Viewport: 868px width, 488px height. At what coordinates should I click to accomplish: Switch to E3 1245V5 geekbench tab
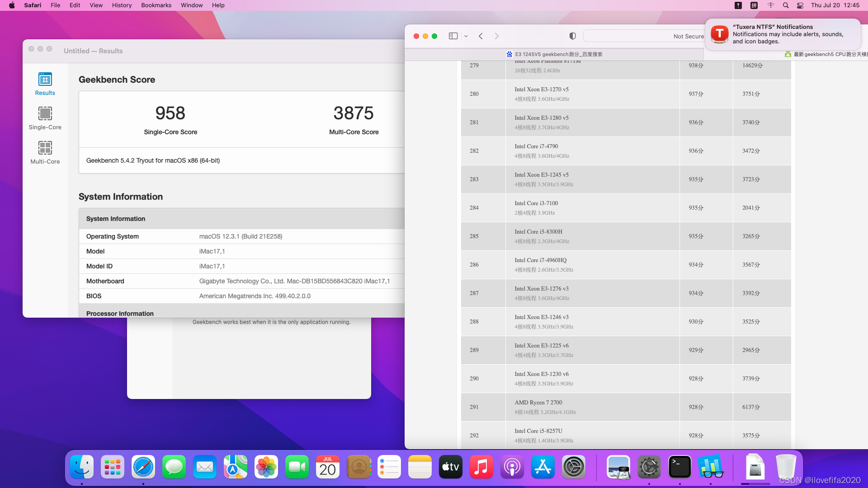tap(554, 54)
